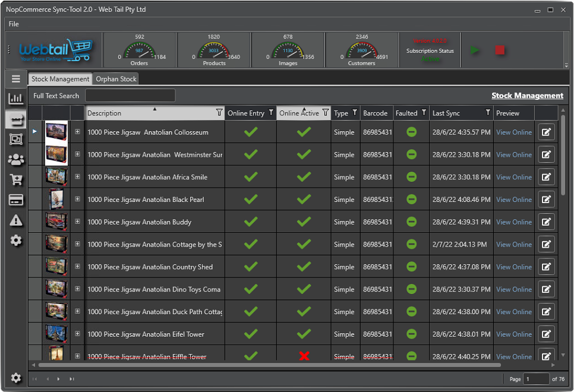This screenshot has height=392, width=574.
Task: Open the shopping cart orders sidebar icon
Action: click(16, 180)
